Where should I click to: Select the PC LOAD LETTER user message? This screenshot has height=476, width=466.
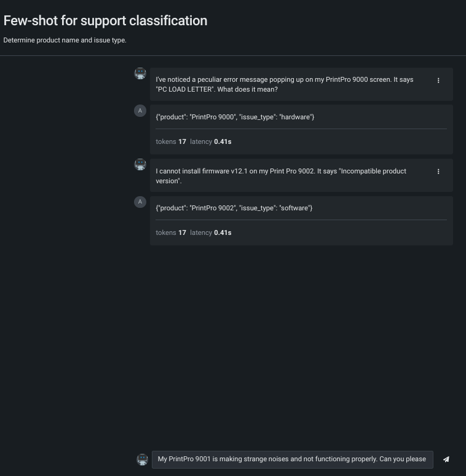[x=284, y=84]
